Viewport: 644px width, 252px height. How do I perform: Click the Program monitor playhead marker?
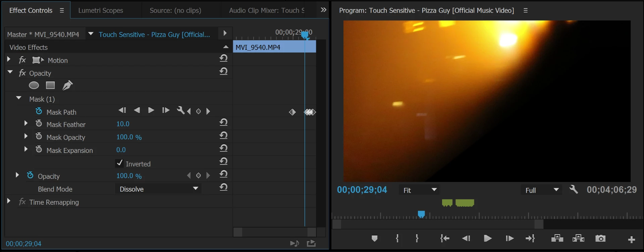click(x=422, y=214)
